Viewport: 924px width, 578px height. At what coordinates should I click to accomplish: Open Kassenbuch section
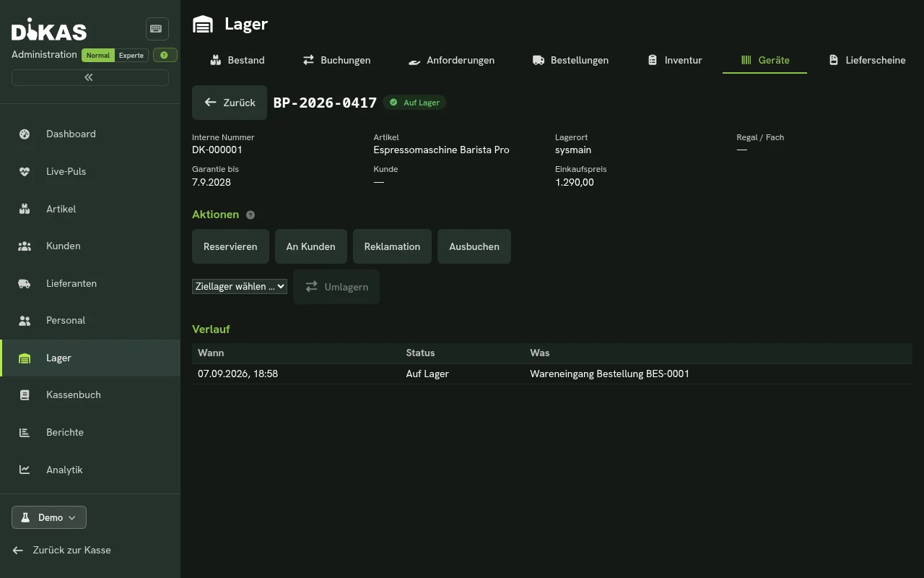90,394
